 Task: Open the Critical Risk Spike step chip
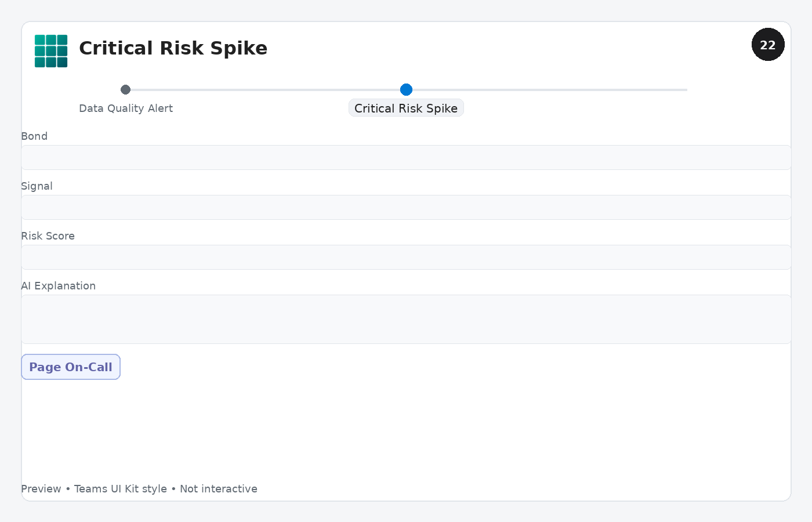(x=406, y=108)
